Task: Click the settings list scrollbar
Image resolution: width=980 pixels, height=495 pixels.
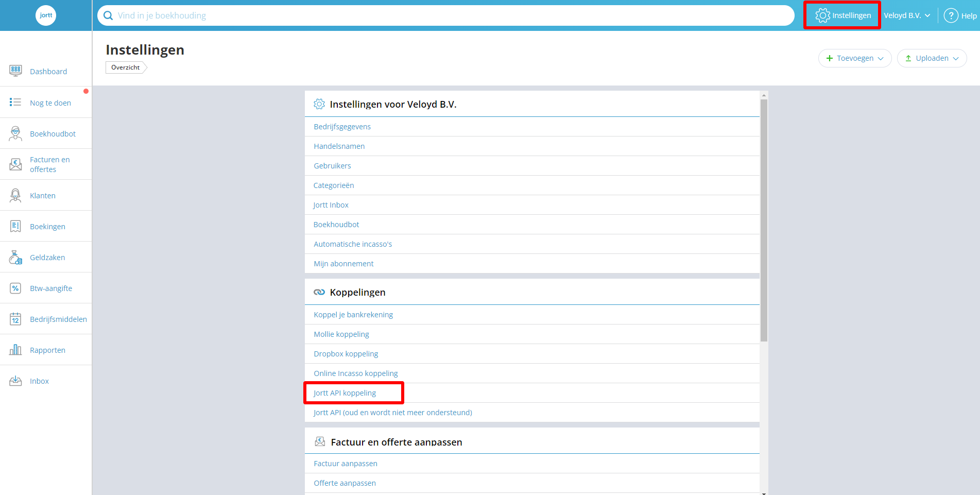Action: [764, 220]
